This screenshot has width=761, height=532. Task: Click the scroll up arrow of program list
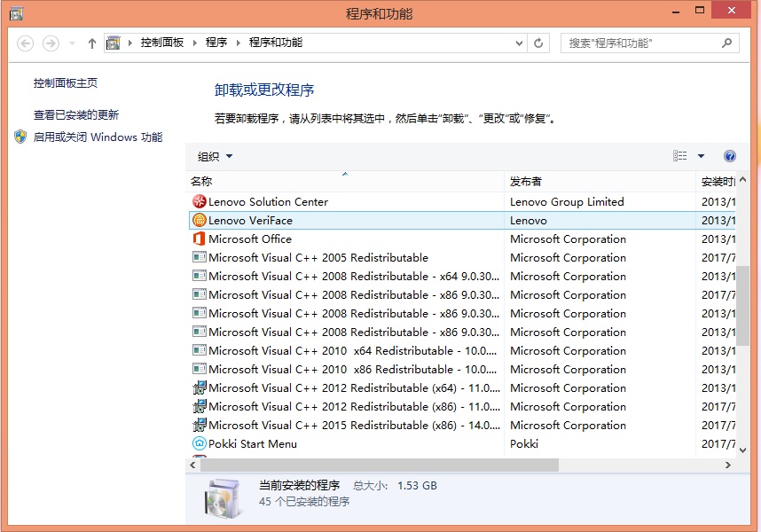pyautogui.click(x=742, y=180)
